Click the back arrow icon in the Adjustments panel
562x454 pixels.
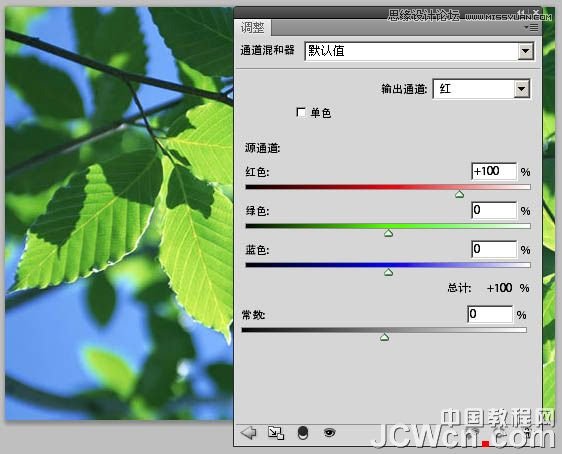click(249, 433)
